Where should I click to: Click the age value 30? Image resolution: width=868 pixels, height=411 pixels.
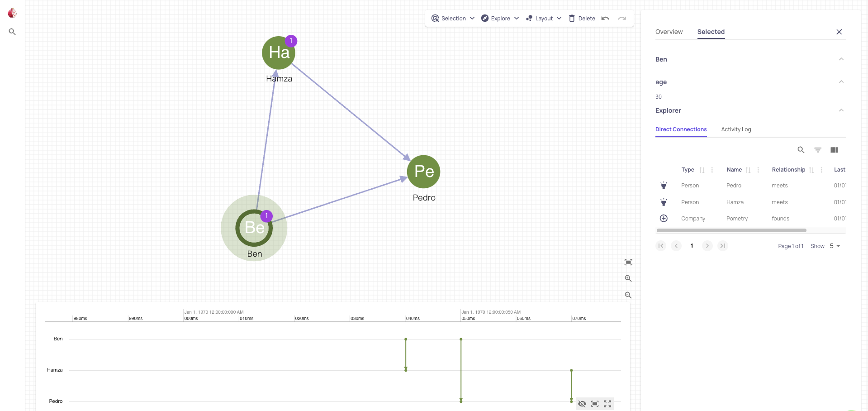pos(659,97)
